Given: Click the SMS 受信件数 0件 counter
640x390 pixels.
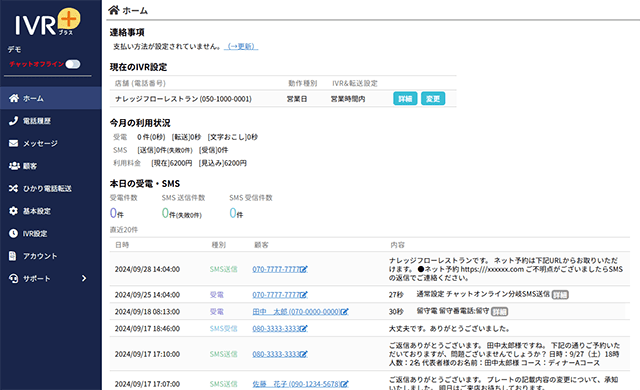Looking at the screenshot, I should [236, 213].
